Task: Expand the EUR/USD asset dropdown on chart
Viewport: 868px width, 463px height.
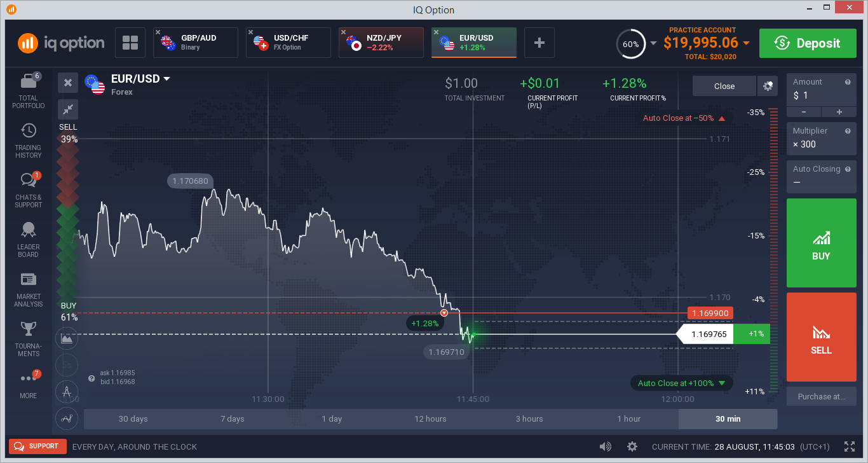Action: pos(167,79)
